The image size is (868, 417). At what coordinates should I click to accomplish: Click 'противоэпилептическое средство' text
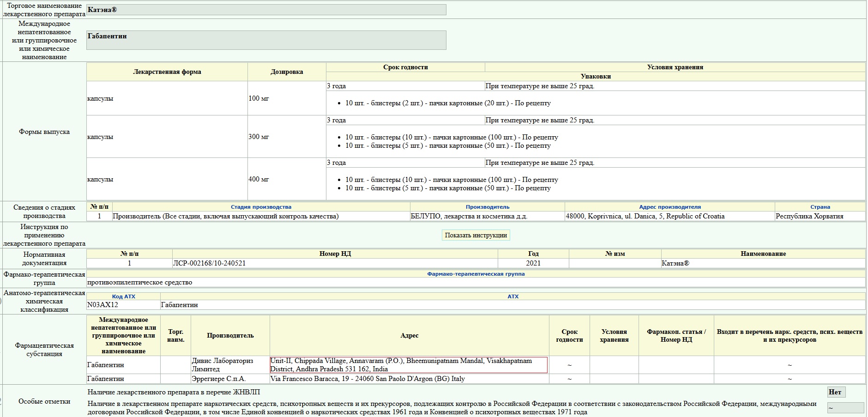(x=139, y=282)
